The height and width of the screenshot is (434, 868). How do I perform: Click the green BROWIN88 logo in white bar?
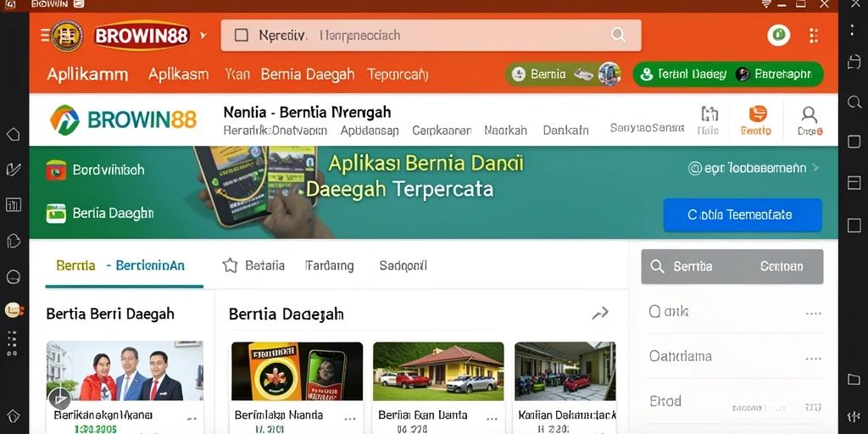point(124,120)
